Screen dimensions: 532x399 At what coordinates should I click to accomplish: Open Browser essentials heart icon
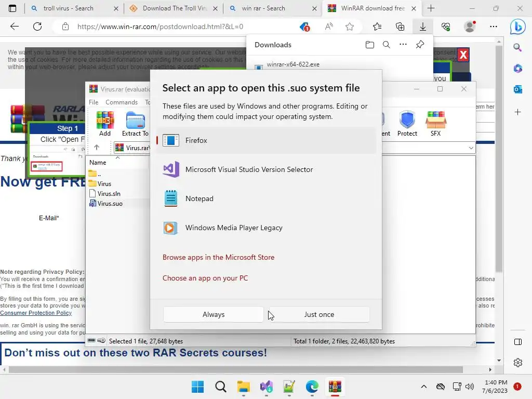coord(446,26)
